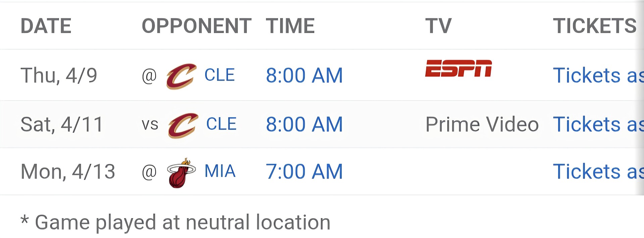Click the Miami Heat logo

[x=181, y=173]
